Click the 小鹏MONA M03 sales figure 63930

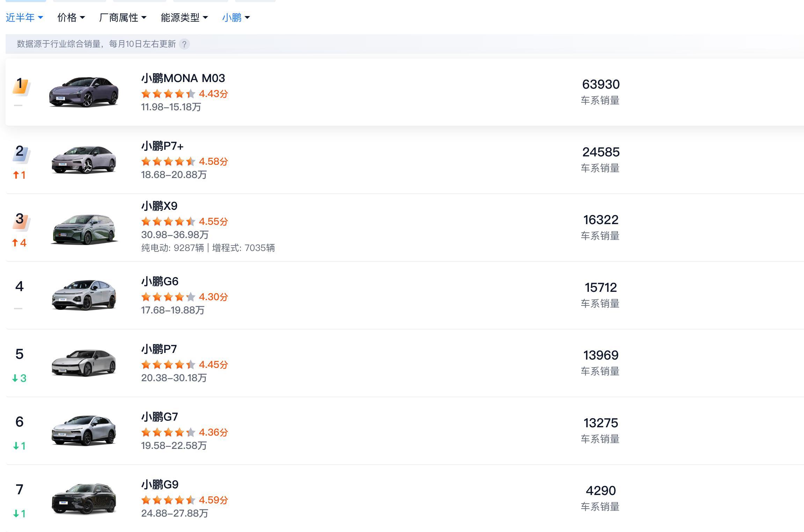601,84
